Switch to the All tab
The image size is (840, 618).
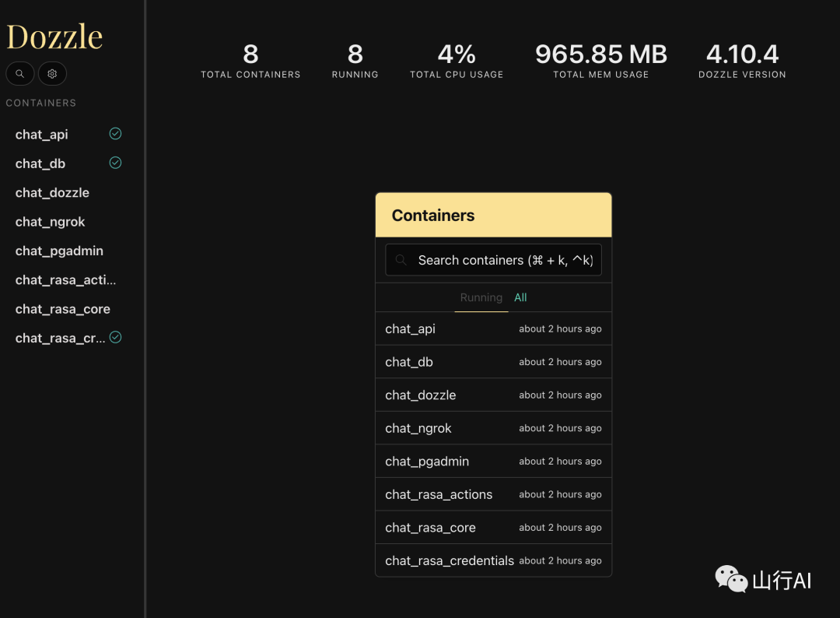[520, 297]
